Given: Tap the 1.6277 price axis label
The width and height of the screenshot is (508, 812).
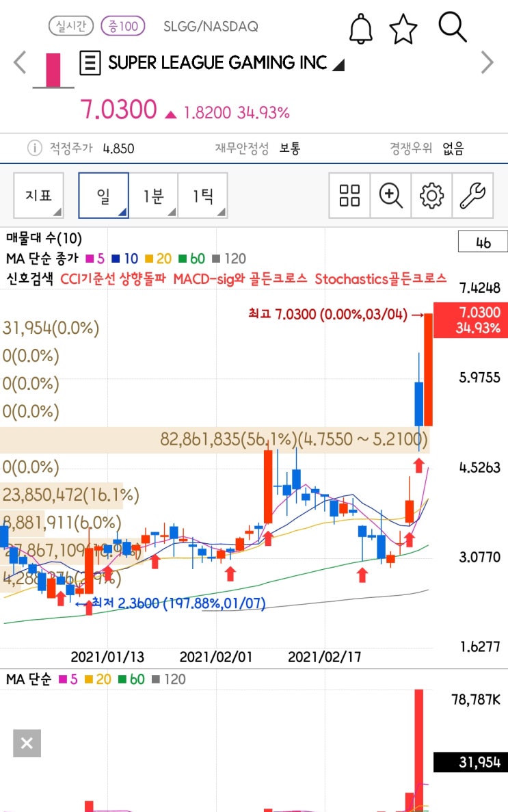Looking at the screenshot, I should coord(479,646).
